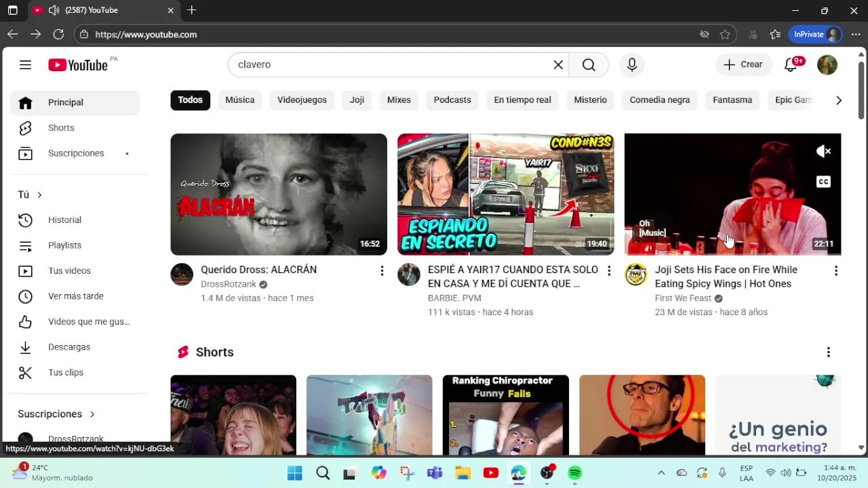Image resolution: width=868 pixels, height=488 pixels.
Task: Click the browser address bar URL
Action: tap(146, 35)
